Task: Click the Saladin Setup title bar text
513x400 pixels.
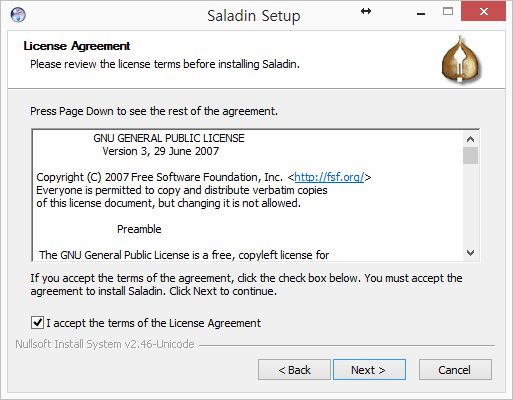Action: coord(254,16)
